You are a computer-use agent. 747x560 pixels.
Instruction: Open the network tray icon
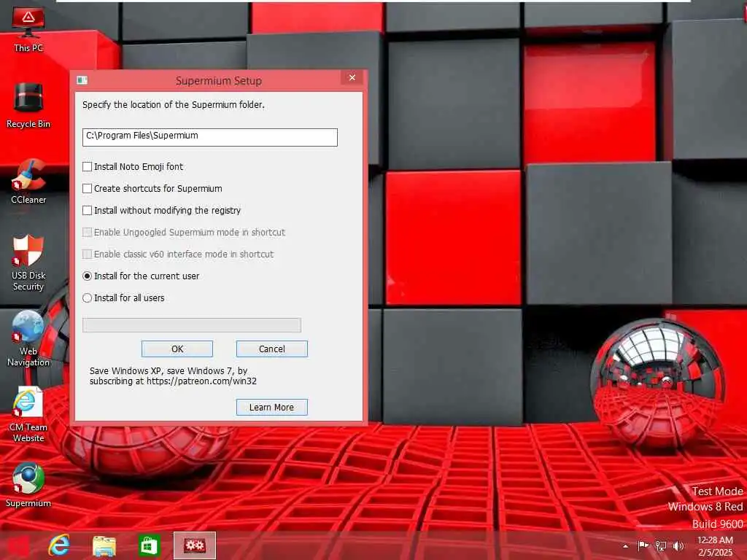[661, 546]
